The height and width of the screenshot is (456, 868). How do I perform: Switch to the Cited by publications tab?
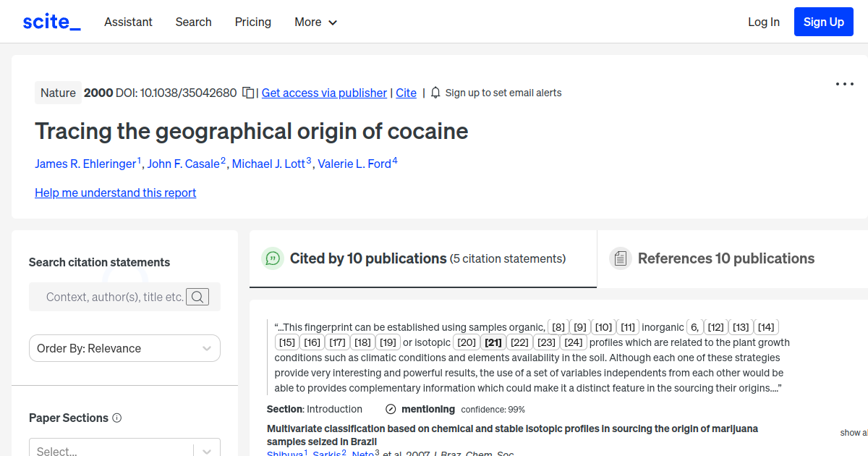[367, 258]
